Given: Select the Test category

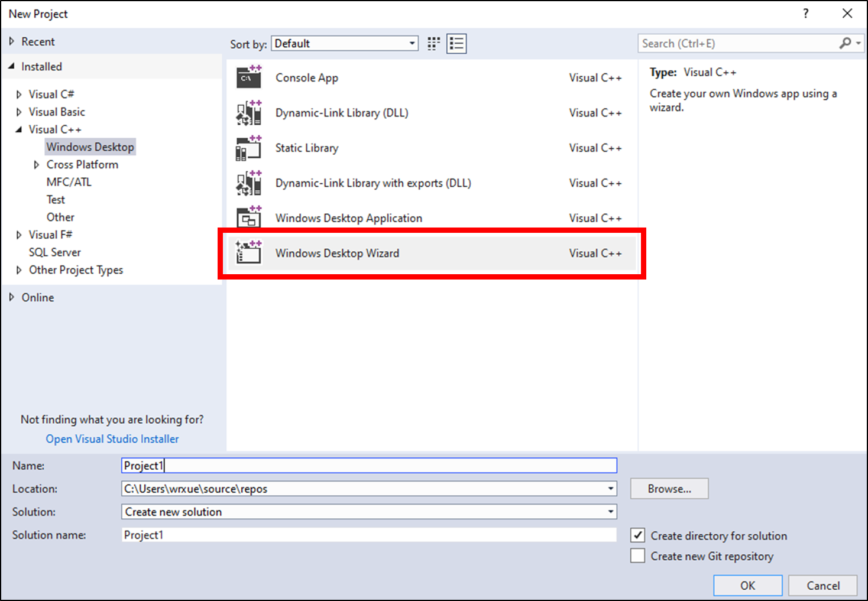Looking at the screenshot, I should [56, 200].
